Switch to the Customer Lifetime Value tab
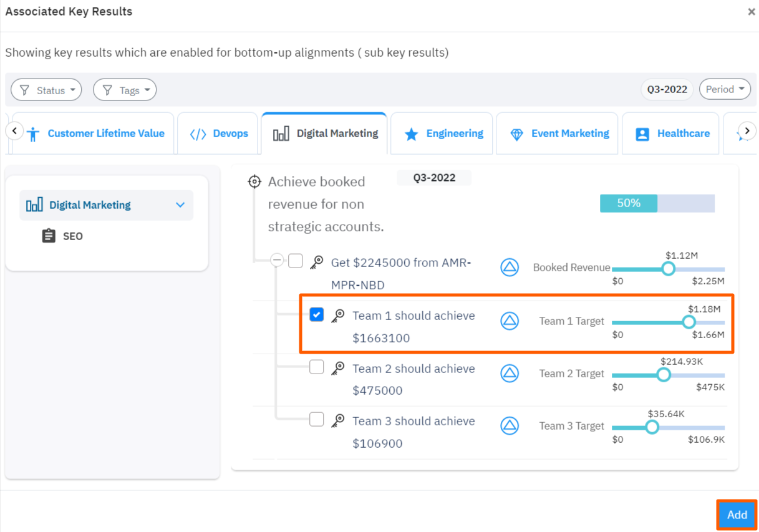 point(97,133)
